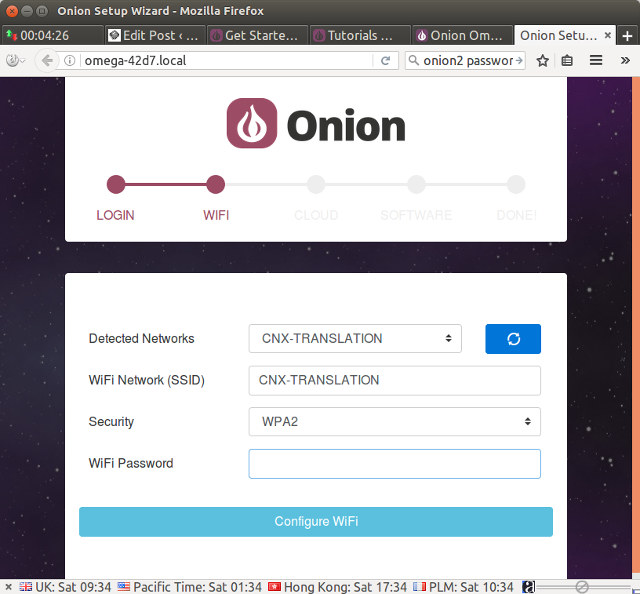Click the search go arrow
Screen dimensions: 640x594
pos(519,60)
